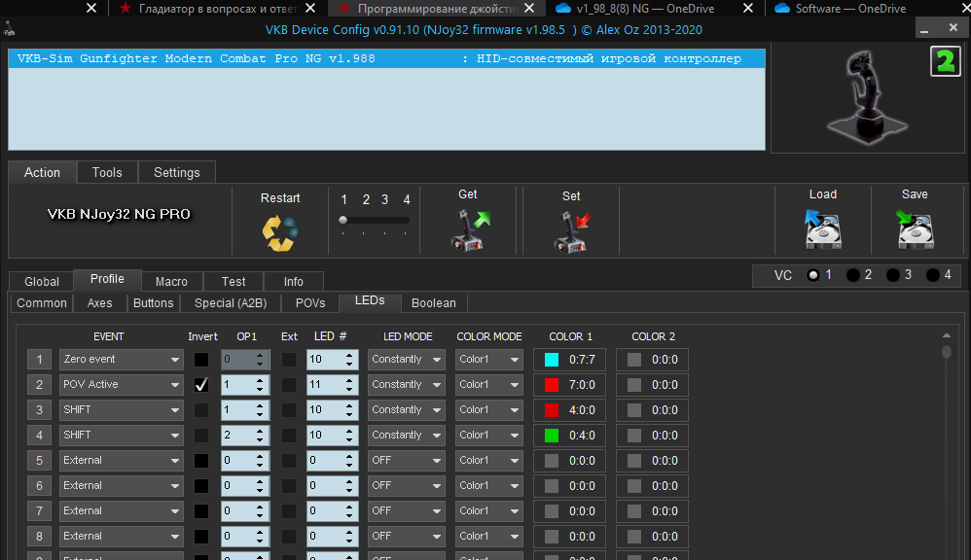Select VC radio button 1
This screenshot has height=560, width=971.
tap(813, 275)
